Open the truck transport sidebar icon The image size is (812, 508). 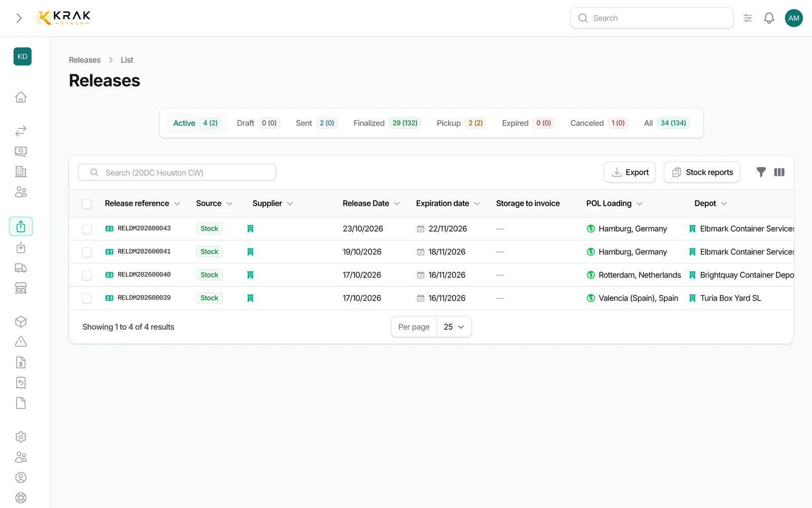pos(21,268)
